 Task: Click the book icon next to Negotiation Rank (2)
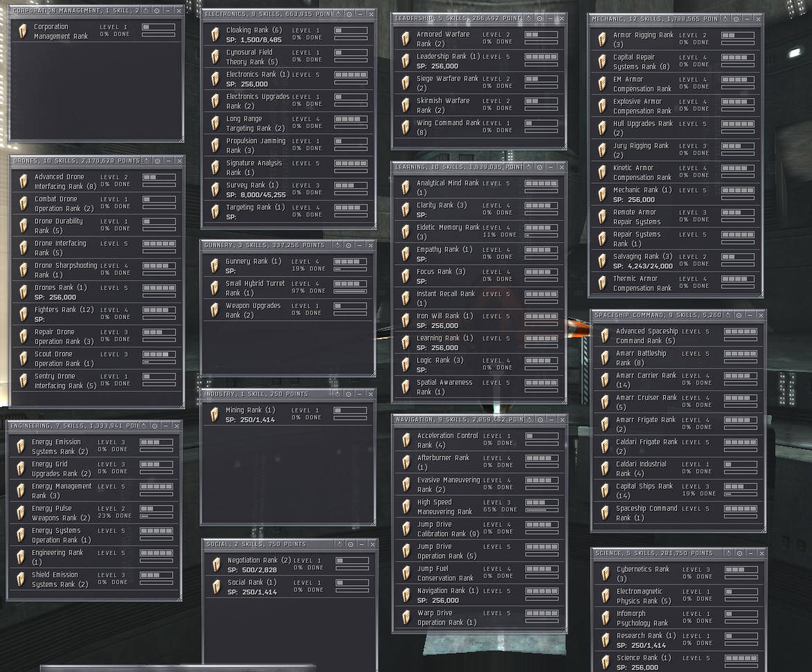pyautogui.click(x=217, y=564)
